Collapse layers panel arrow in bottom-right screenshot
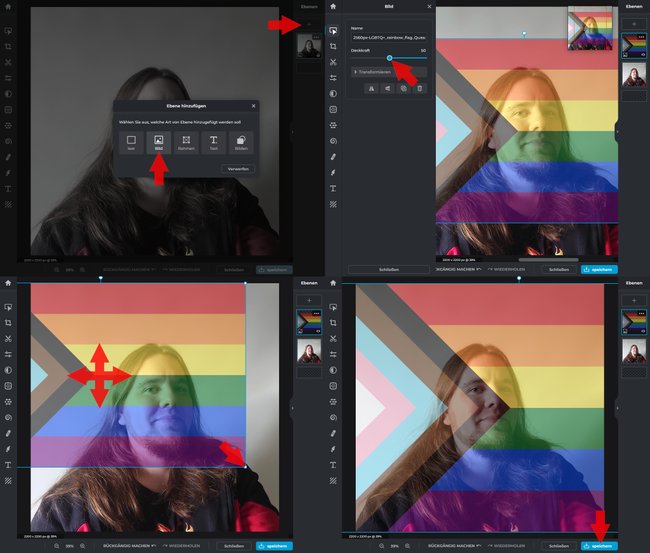The height and width of the screenshot is (553, 650). click(617, 408)
